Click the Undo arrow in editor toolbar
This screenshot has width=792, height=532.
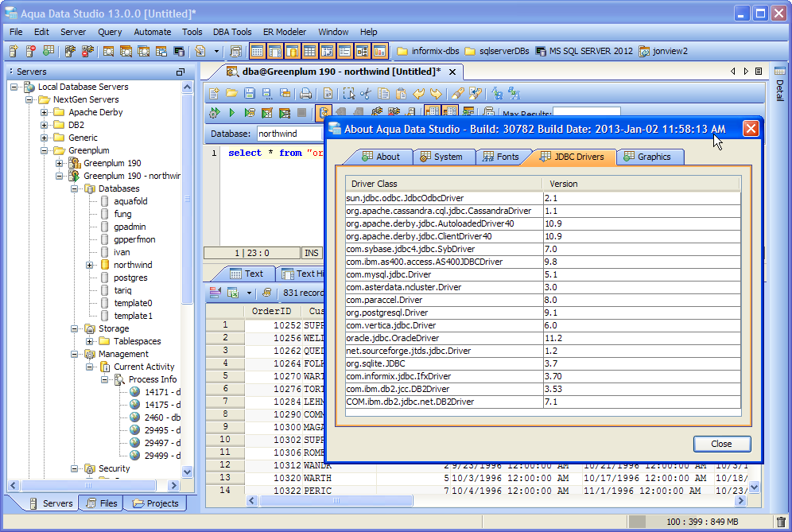click(x=418, y=93)
